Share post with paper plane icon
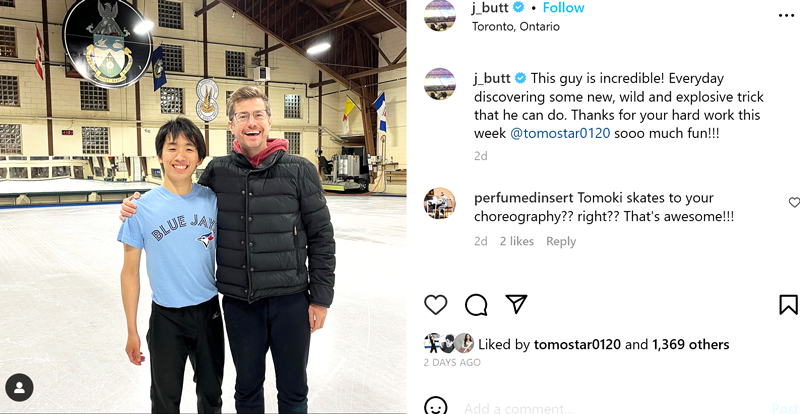This screenshot has width=800, height=414. tap(516, 304)
